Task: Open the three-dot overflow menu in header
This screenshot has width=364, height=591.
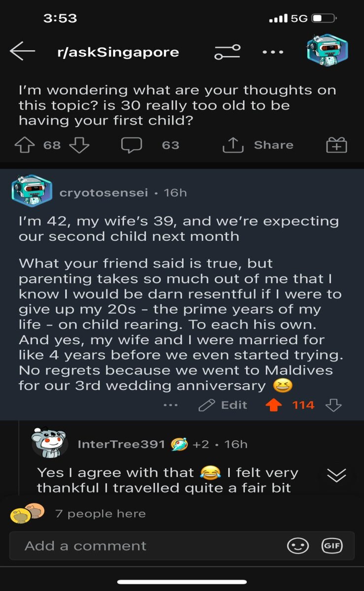Action: pos(272,52)
